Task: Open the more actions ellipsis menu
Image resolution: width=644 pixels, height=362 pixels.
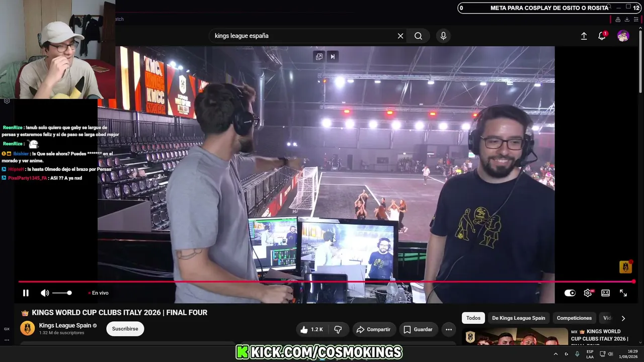Action: click(449, 329)
